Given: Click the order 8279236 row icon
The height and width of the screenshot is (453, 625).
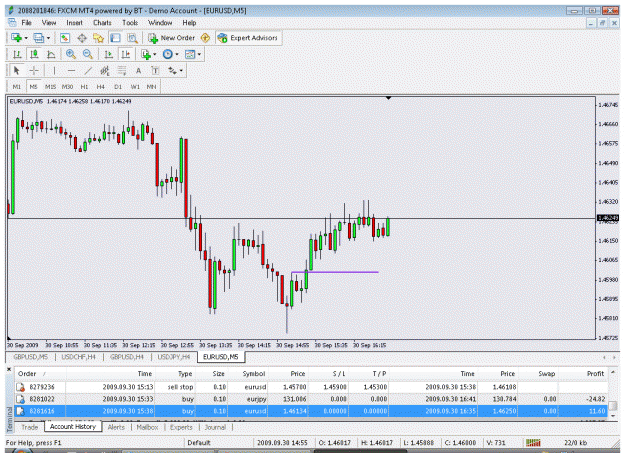Looking at the screenshot, I should pyautogui.click(x=20, y=387).
